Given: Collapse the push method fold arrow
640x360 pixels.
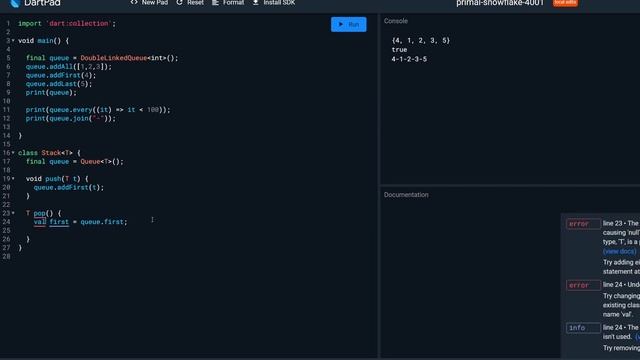Looking at the screenshot, I should pyautogui.click(x=13, y=179).
